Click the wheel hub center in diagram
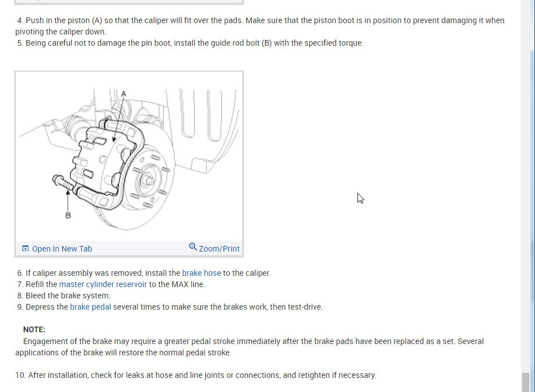 pos(147,180)
